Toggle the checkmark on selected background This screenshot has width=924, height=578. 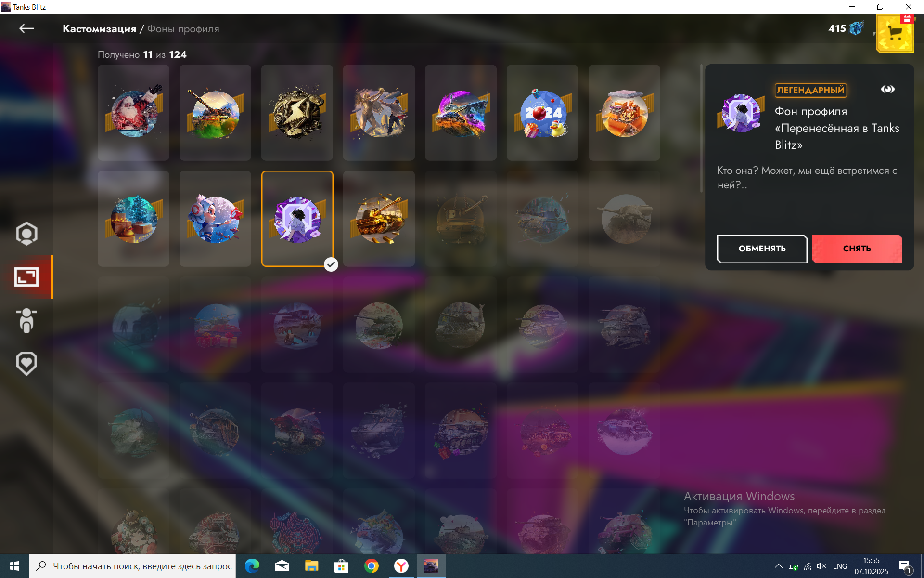(x=331, y=264)
